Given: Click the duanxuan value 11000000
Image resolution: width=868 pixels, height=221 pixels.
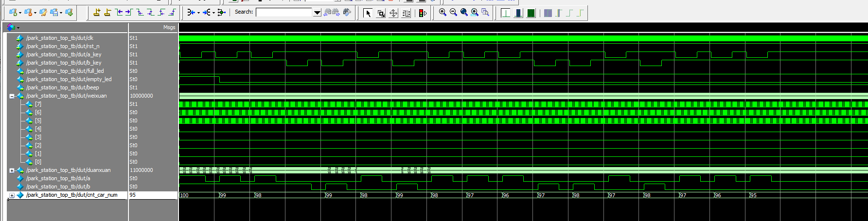Looking at the screenshot, I should (142, 170).
